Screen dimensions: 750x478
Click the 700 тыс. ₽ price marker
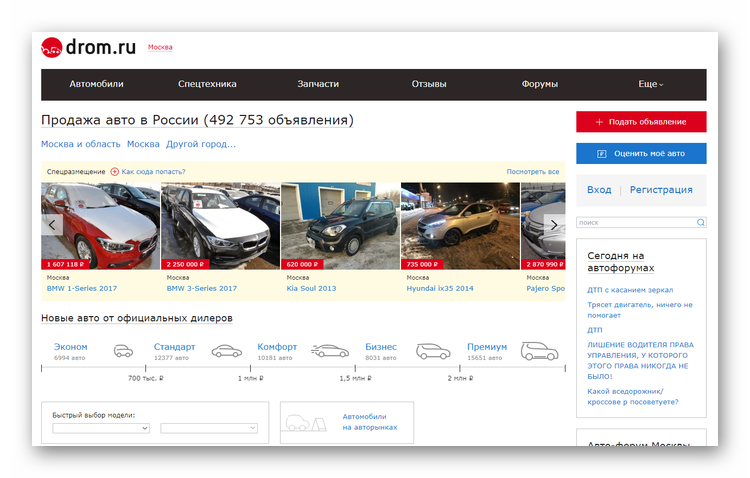145,378
